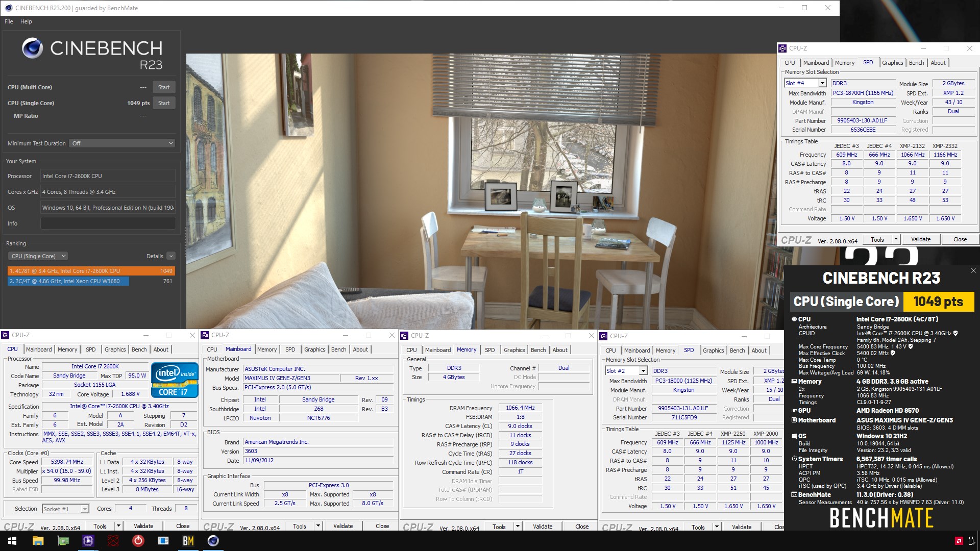Click the Windows OS icon in BenchMate panel
The image size is (980, 551).
[x=794, y=436]
